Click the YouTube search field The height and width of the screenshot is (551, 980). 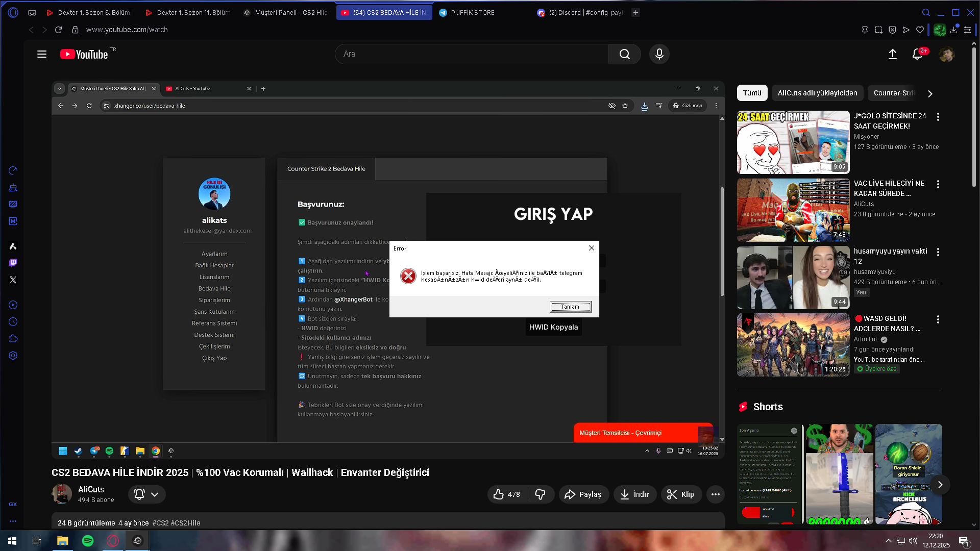[x=472, y=54]
